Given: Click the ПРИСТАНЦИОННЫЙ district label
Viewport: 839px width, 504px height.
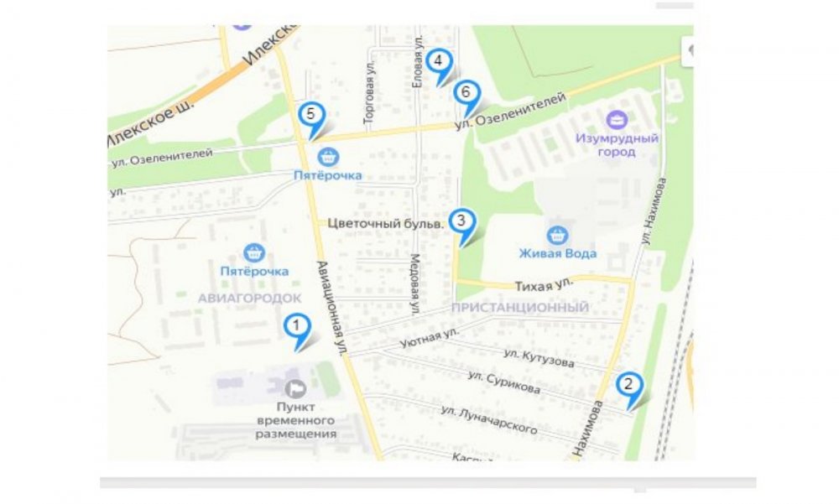Looking at the screenshot, I should coord(519,307).
